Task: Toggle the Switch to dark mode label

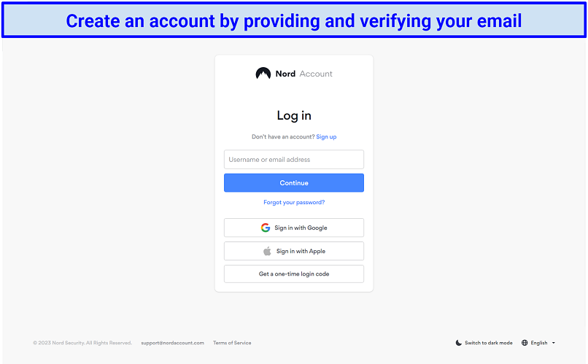Action: pyautogui.click(x=488, y=343)
